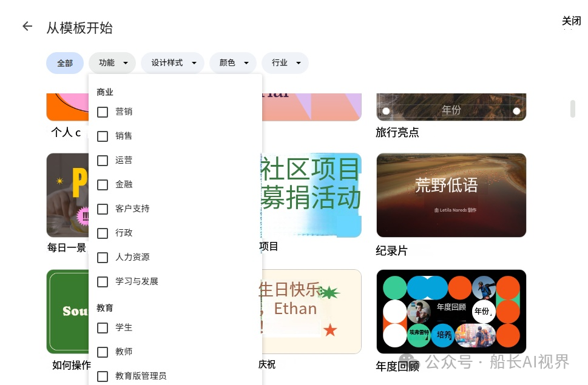Click the 旅行亮点 template label

[397, 132]
